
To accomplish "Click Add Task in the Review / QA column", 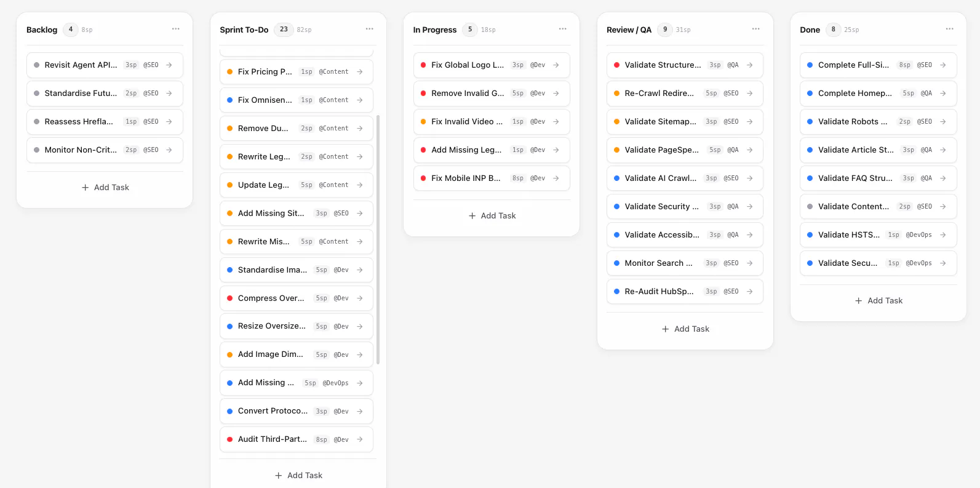I will coord(685,329).
